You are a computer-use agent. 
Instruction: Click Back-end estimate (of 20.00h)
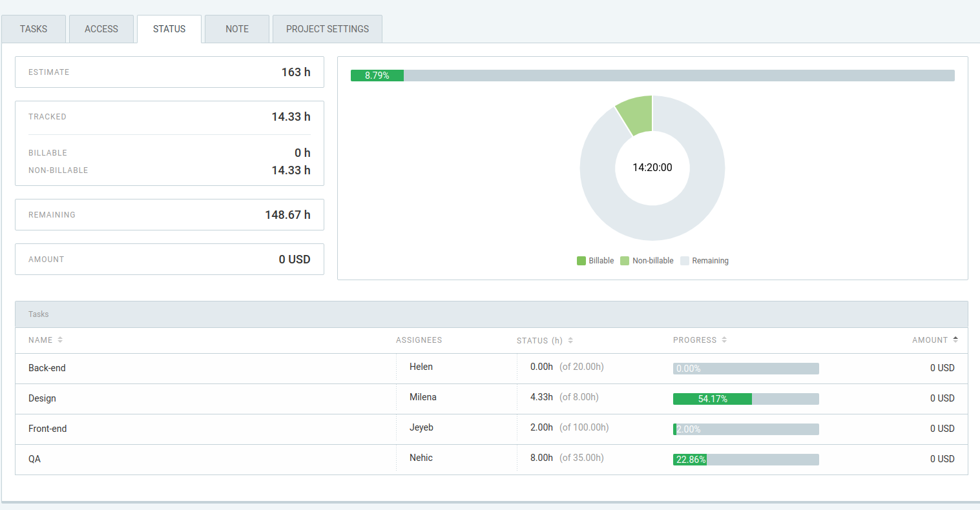tap(581, 367)
